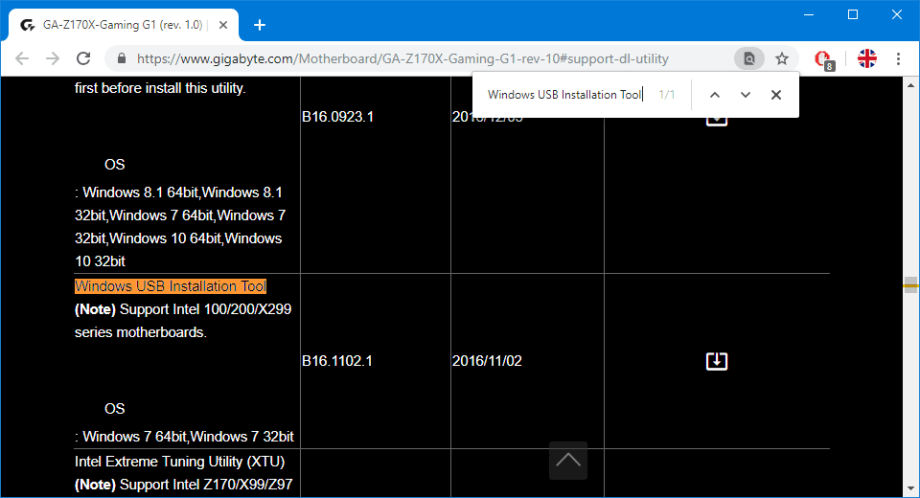The height and width of the screenshot is (498, 920).
Task: Close the GA-Z170X-Gaming G1 tab
Action: [227, 25]
